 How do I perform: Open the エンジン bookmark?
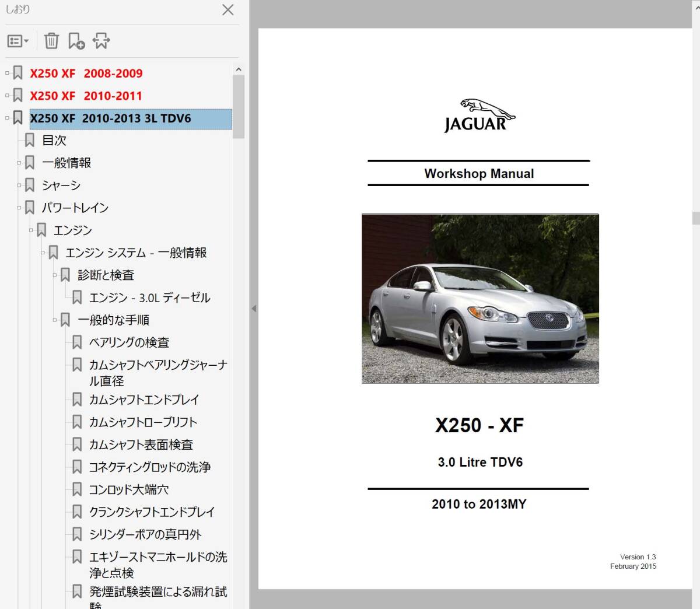[73, 230]
